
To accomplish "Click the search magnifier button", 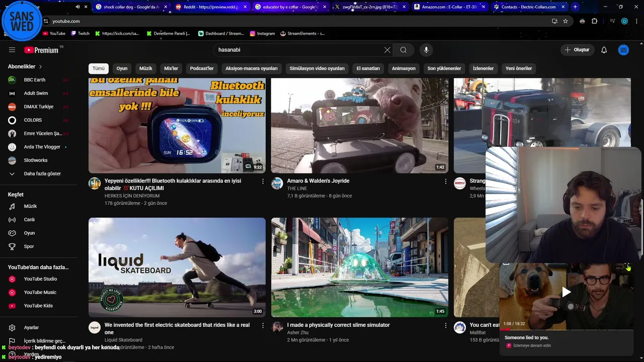I will [404, 50].
